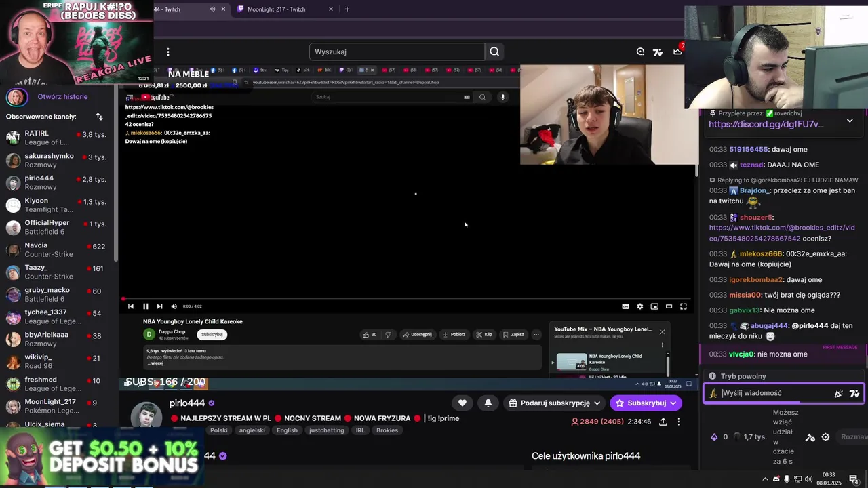Viewport: 868px width, 488px height.
Task: Select the IRL tag
Action: click(x=360, y=430)
